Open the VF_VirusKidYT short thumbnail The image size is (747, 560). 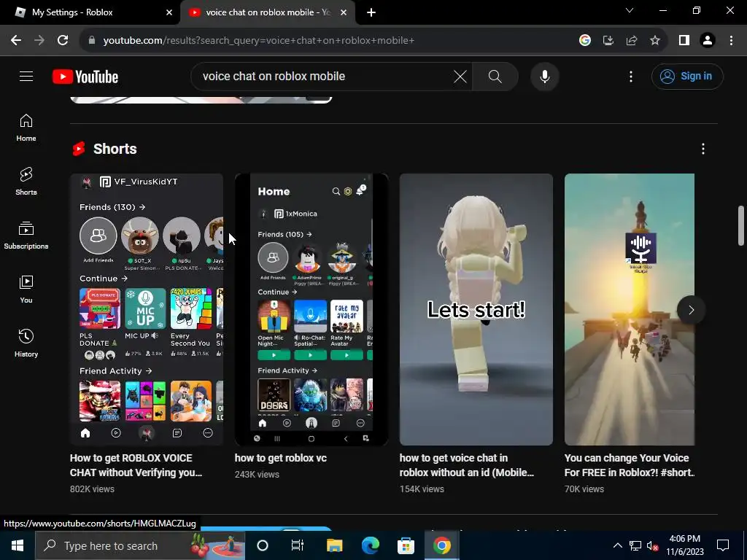tap(147, 309)
